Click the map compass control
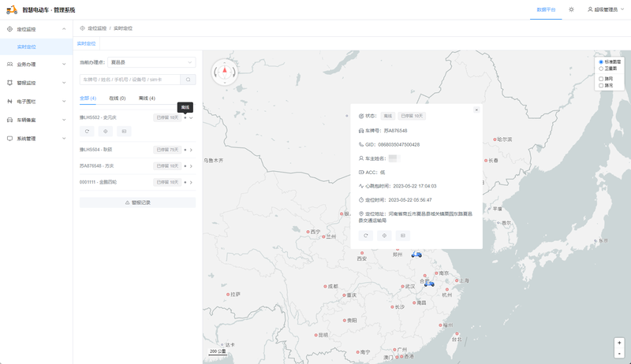Viewport: 631px width, 364px height. point(224,72)
